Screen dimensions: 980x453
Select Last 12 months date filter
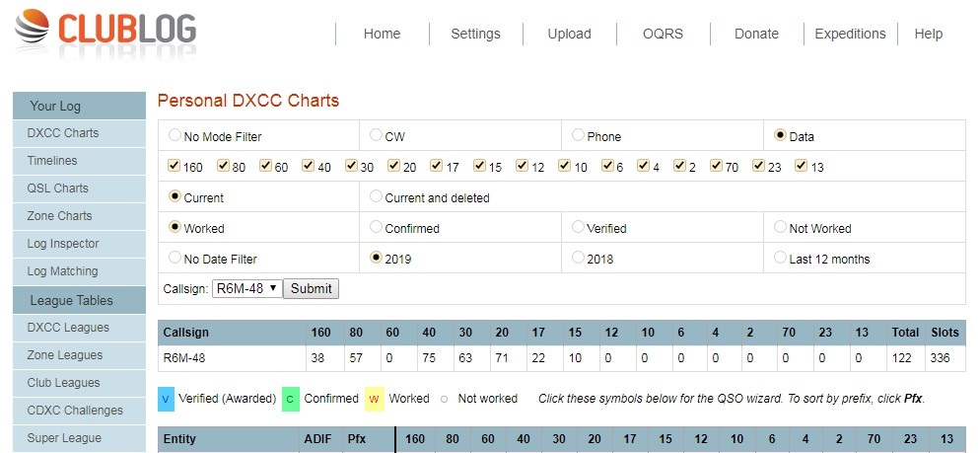[x=781, y=258]
